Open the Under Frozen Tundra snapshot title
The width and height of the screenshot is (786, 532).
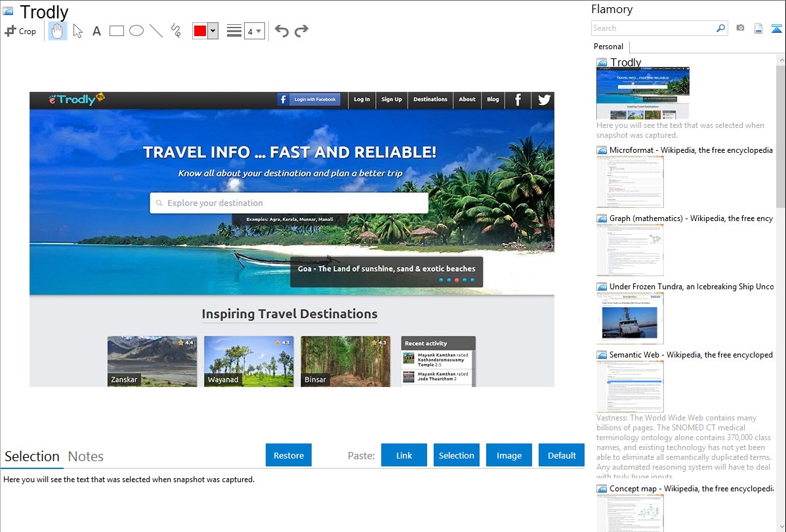pyautogui.click(x=692, y=286)
